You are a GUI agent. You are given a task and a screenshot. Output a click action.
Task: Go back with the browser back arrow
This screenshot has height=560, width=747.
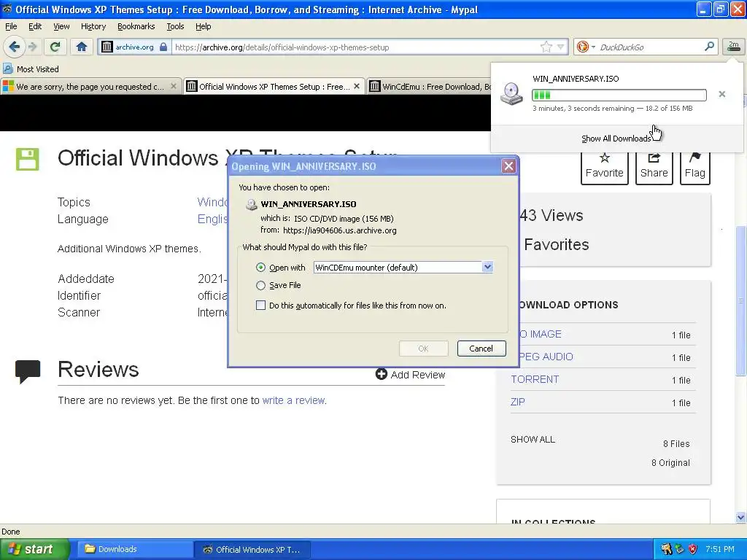click(x=15, y=47)
